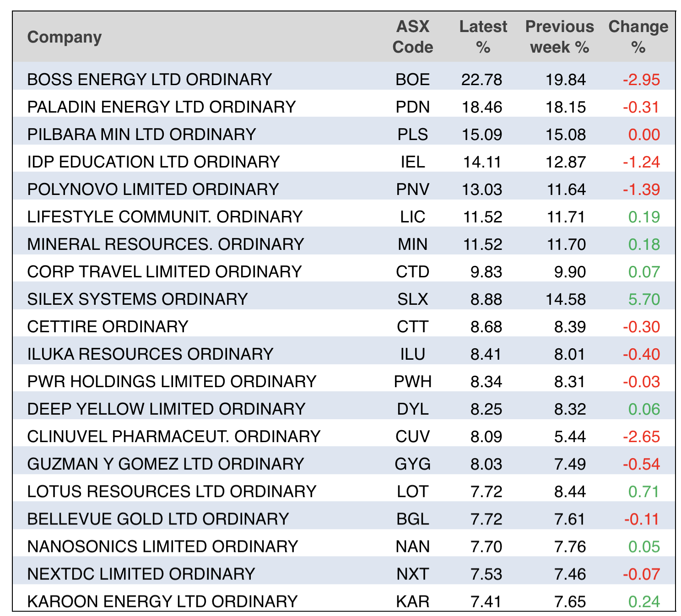Click the -2.95 change value for BOE

click(x=641, y=80)
